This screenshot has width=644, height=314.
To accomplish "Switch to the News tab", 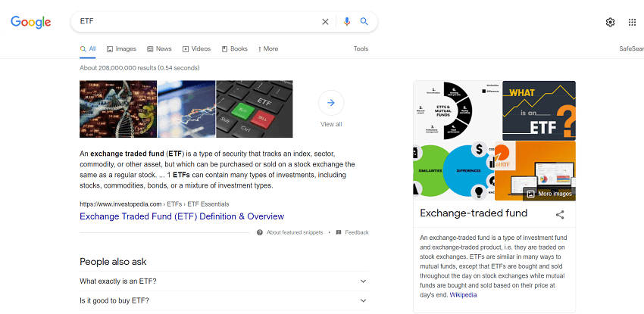I will tap(159, 48).
